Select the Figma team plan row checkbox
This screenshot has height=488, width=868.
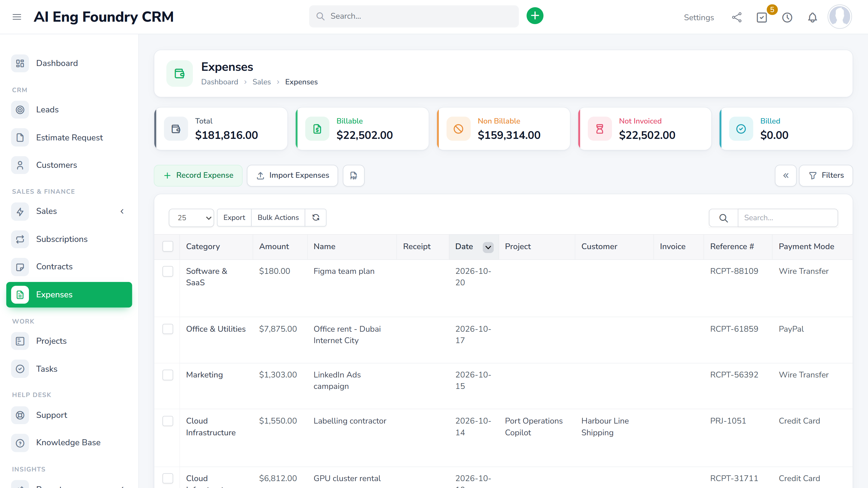(168, 271)
